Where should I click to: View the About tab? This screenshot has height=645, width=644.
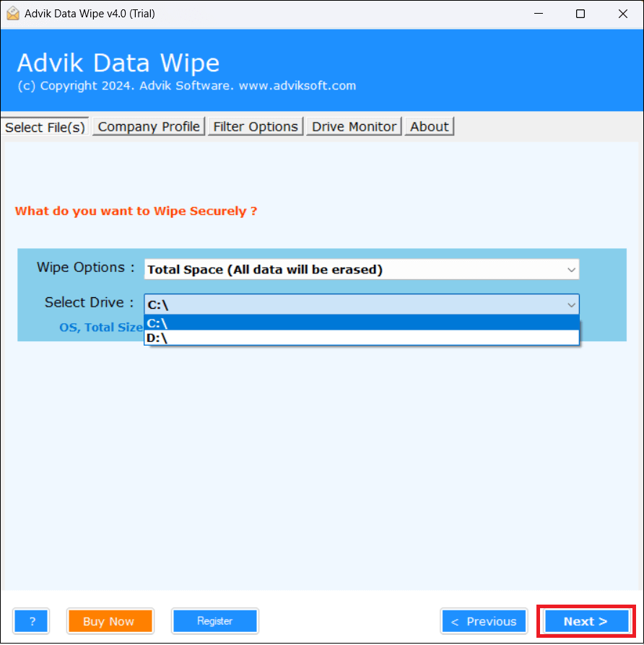click(429, 127)
